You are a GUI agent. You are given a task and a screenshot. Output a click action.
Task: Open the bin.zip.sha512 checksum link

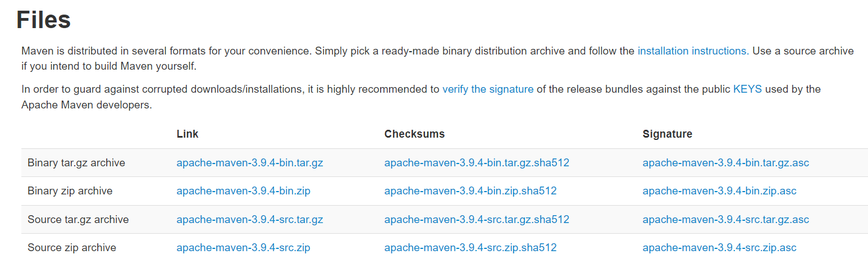pos(470,191)
